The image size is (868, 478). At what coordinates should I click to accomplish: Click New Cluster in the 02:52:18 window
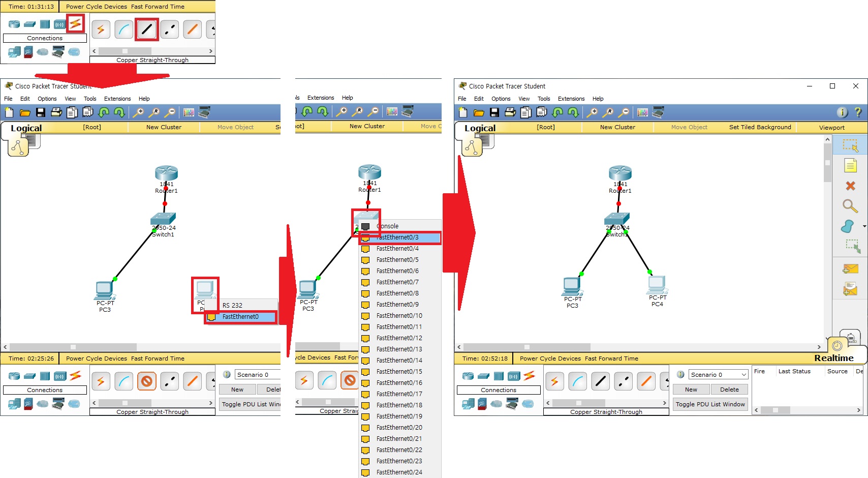(x=617, y=127)
